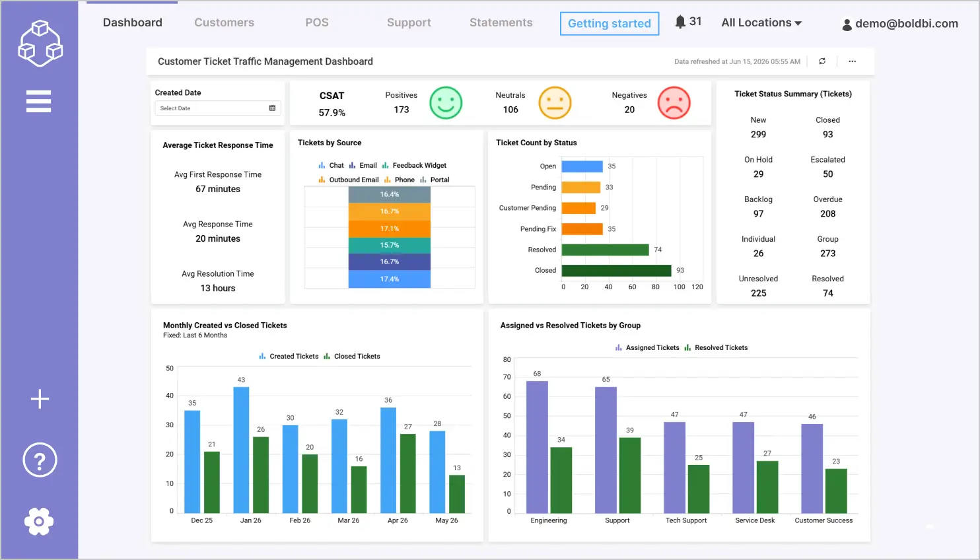Toggle the Outbound Email legend item
The width and height of the screenshot is (980, 560).
pos(349,180)
